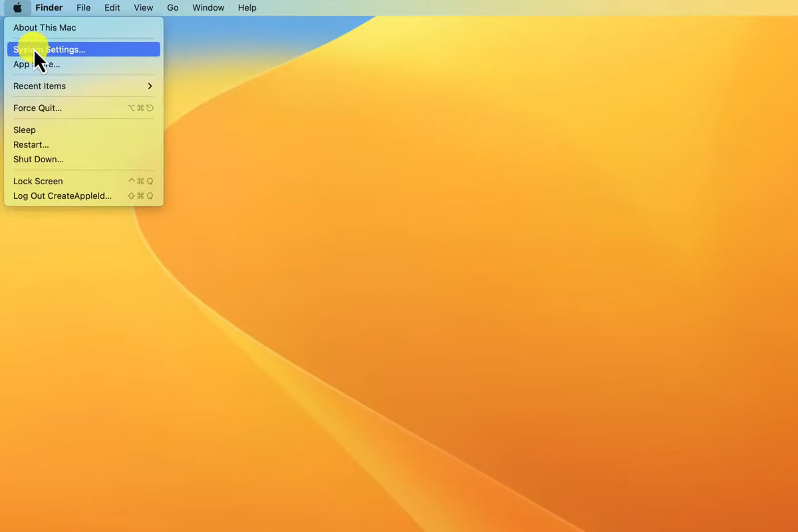Open the File menu
798x532 pixels.
coord(83,8)
